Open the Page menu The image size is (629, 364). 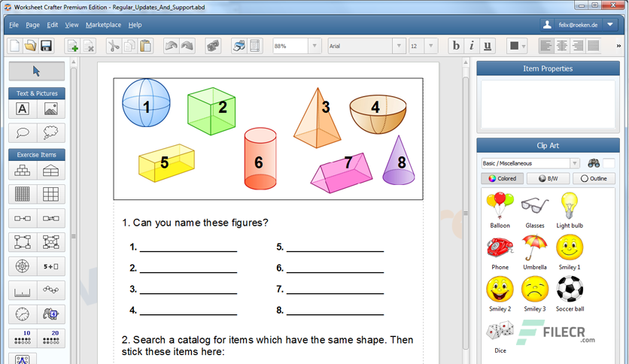click(32, 25)
